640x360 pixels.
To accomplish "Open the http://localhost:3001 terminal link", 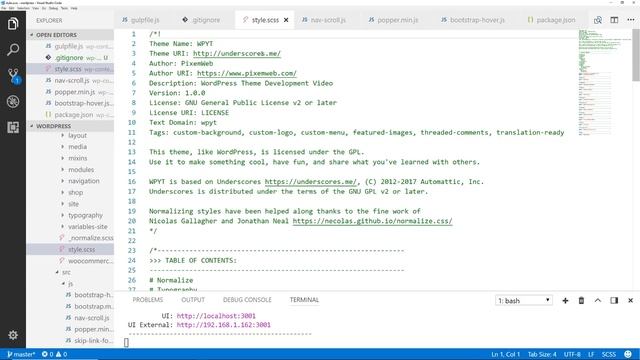I will tap(216, 316).
